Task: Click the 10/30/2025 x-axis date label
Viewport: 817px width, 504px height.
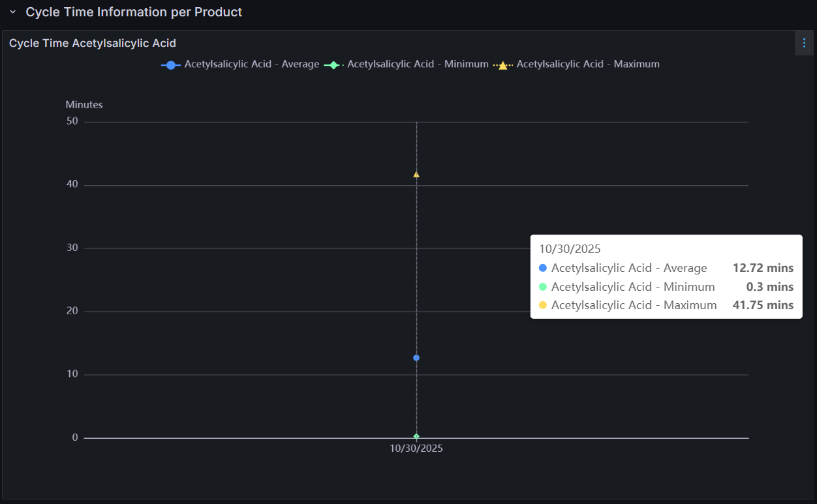Action: (416, 449)
